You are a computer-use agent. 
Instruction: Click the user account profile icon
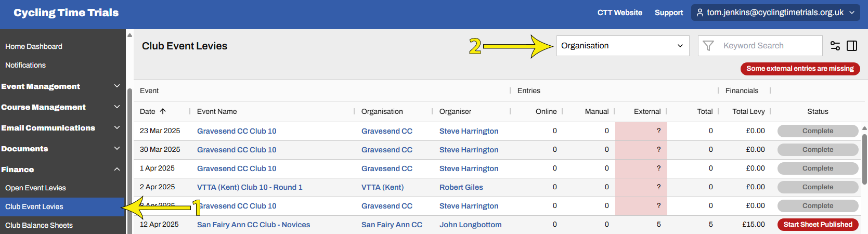pyautogui.click(x=700, y=12)
